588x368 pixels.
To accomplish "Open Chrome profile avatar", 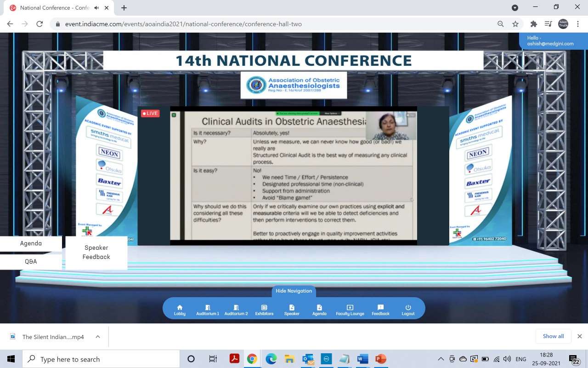I will [563, 24].
